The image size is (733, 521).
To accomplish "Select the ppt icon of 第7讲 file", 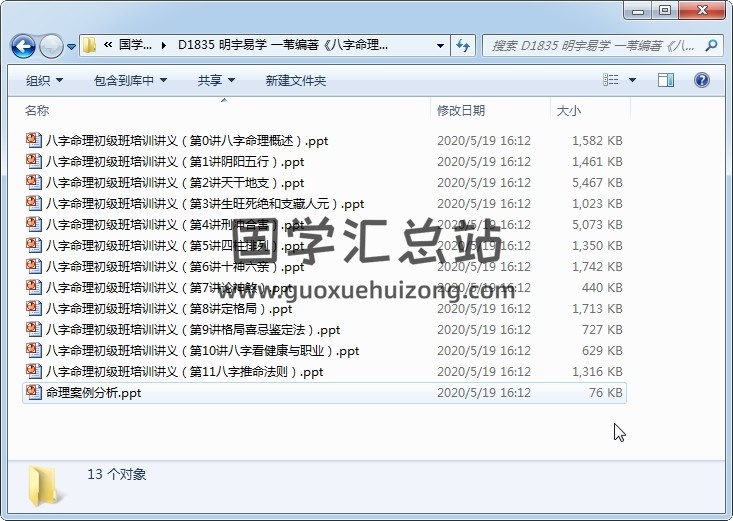I will point(33,288).
